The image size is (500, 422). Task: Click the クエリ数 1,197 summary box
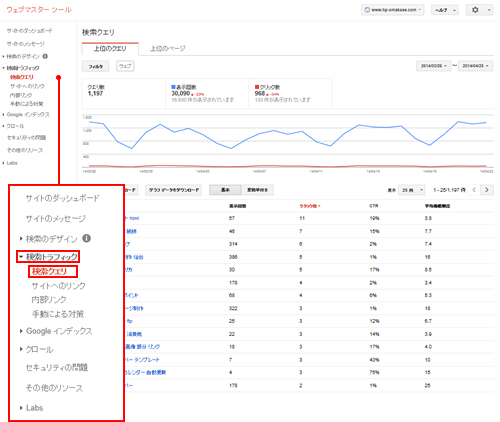124,94
